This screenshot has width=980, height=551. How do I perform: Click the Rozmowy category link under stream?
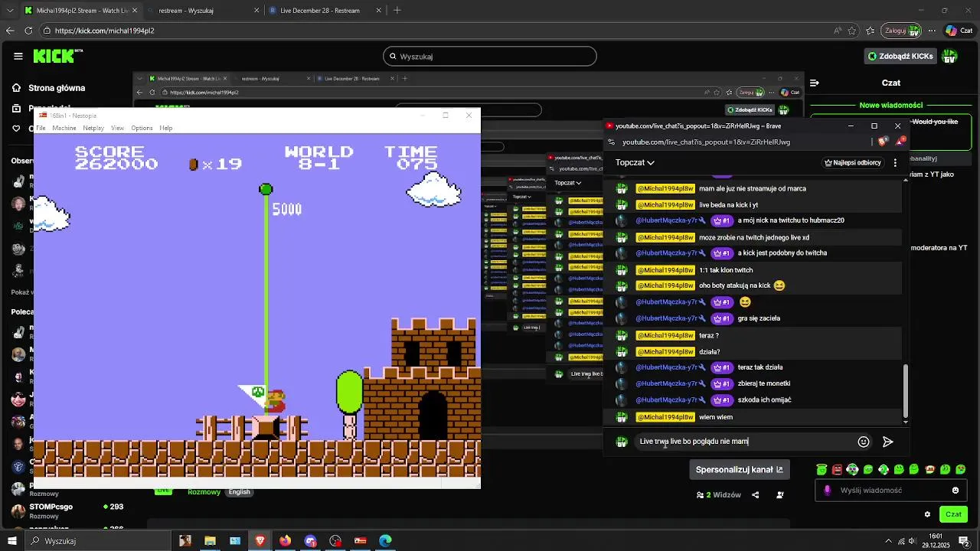204,492
